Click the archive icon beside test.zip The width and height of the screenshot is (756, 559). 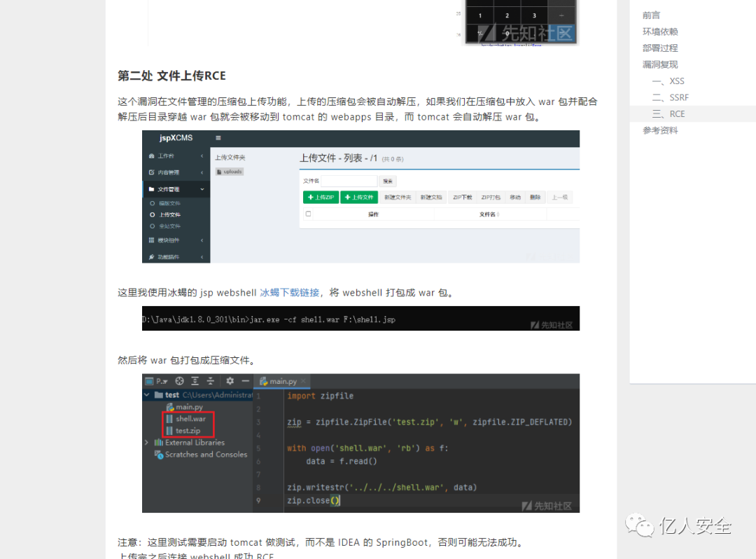tap(169, 431)
